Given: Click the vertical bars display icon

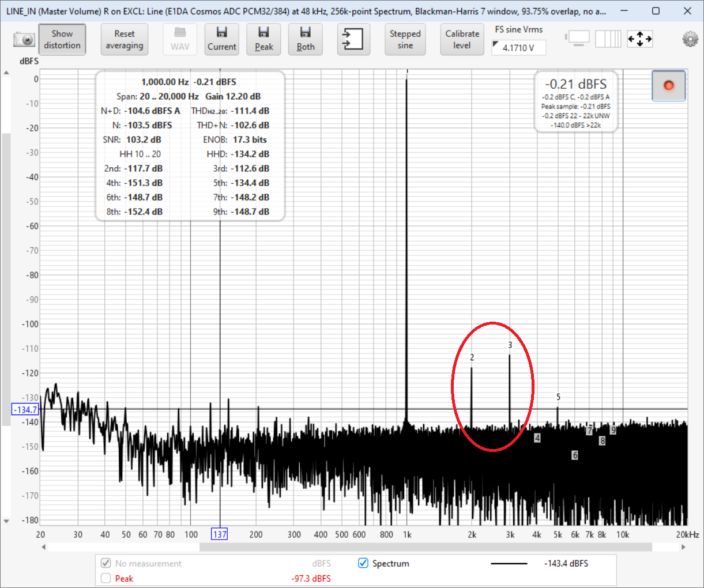Looking at the screenshot, I should [x=608, y=39].
